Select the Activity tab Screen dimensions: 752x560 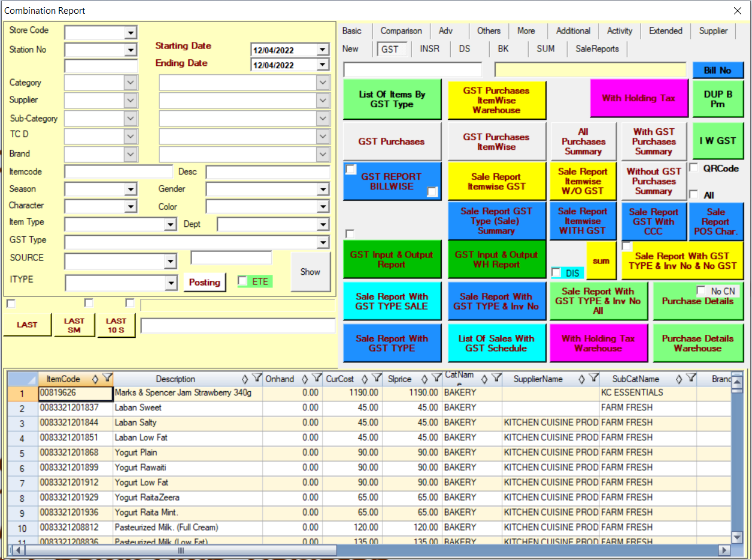point(620,31)
